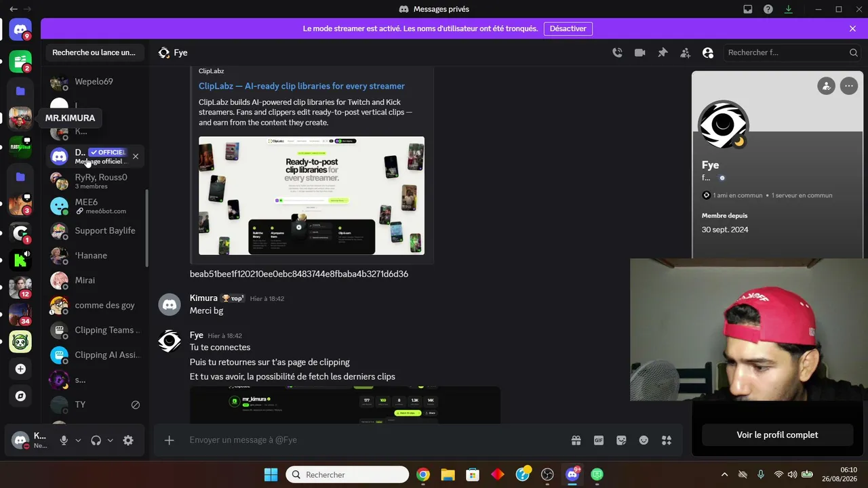Image resolution: width=868 pixels, height=488 pixels.
Task: Toggle headphone deafen
Action: 96,441
